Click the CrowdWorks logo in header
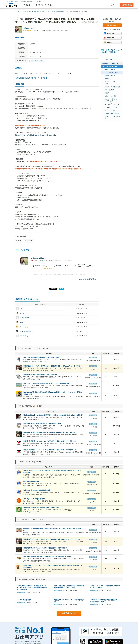Image resolution: width=138 pixels, height=644 pixels. coord(11,5)
